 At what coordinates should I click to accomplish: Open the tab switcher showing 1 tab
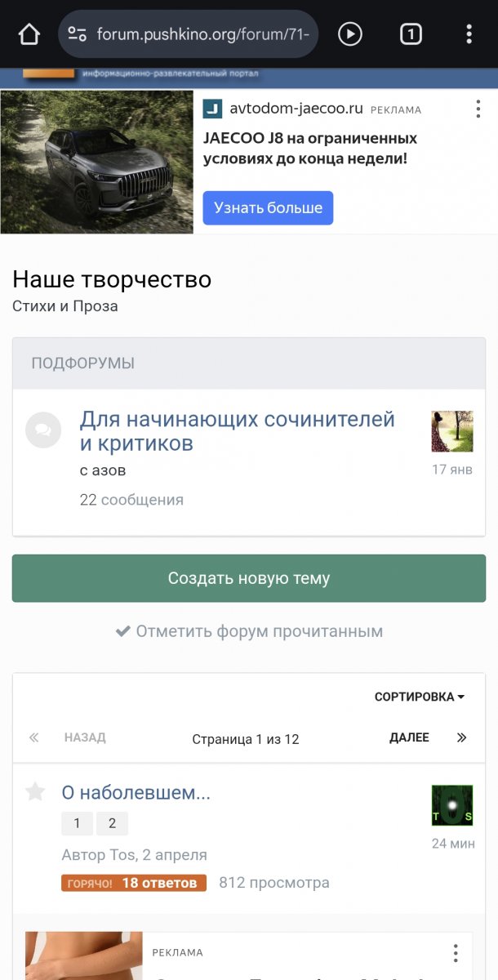[x=411, y=34]
